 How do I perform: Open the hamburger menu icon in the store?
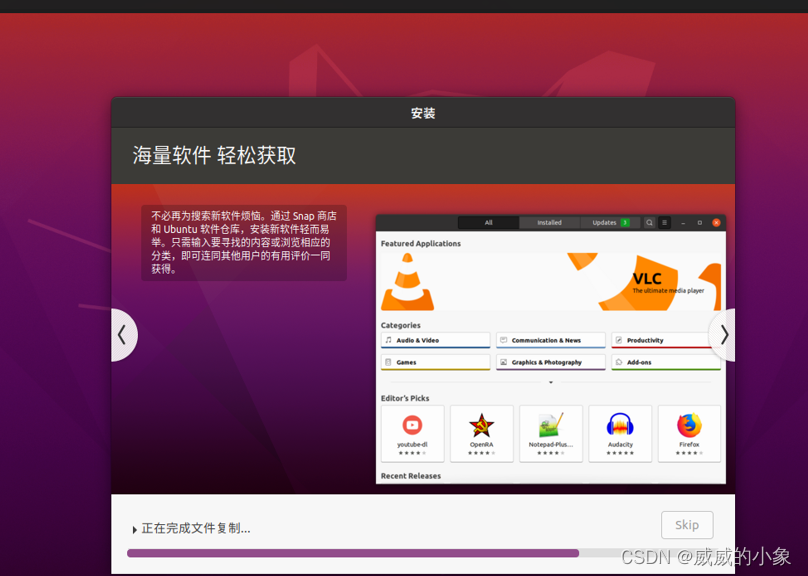coord(664,223)
